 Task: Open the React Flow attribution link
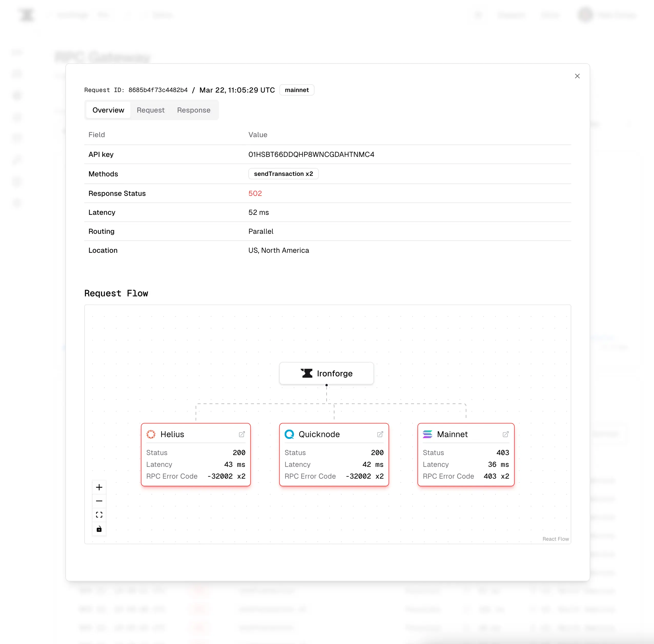[x=555, y=539]
